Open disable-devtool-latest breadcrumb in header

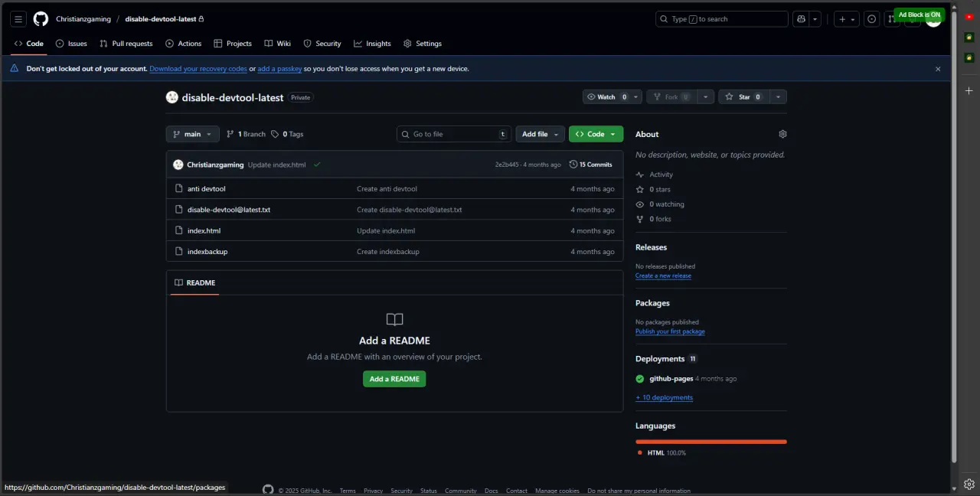[161, 19]
